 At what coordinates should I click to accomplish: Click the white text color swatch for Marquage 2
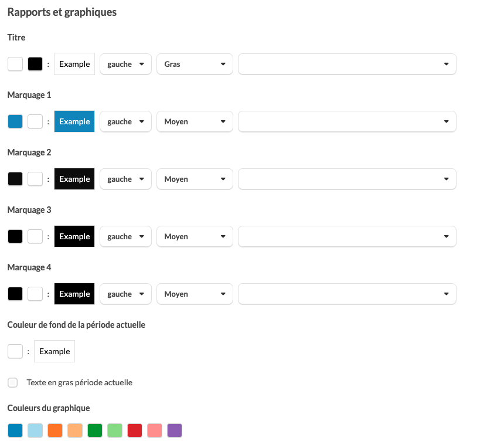35,179
